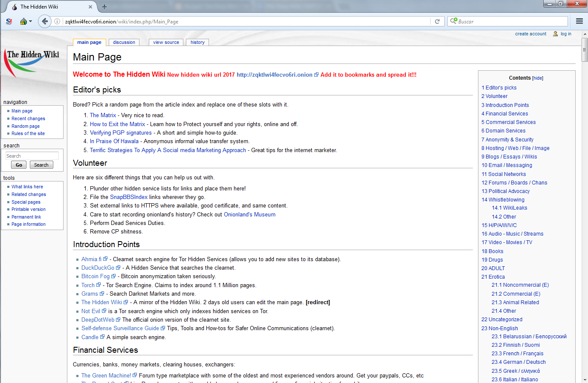Hide the Contents table with hide toggle

tap(538, 78)
